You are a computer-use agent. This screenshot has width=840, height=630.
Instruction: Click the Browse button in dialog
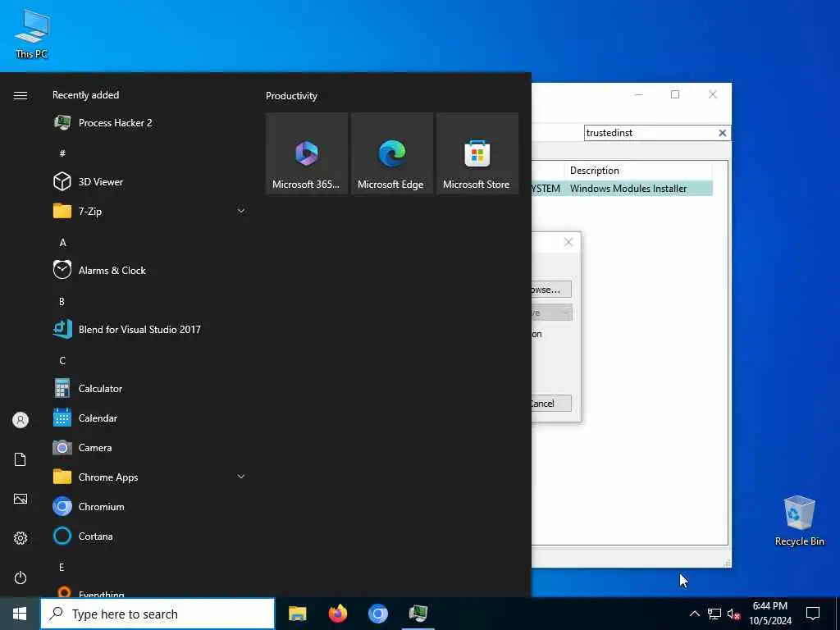coord(551,290)
